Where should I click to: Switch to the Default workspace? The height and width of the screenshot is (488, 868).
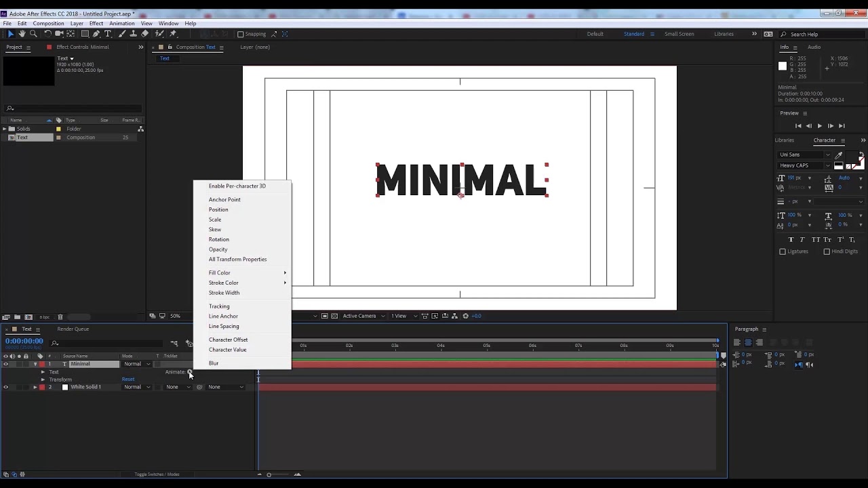click(595, 34)
